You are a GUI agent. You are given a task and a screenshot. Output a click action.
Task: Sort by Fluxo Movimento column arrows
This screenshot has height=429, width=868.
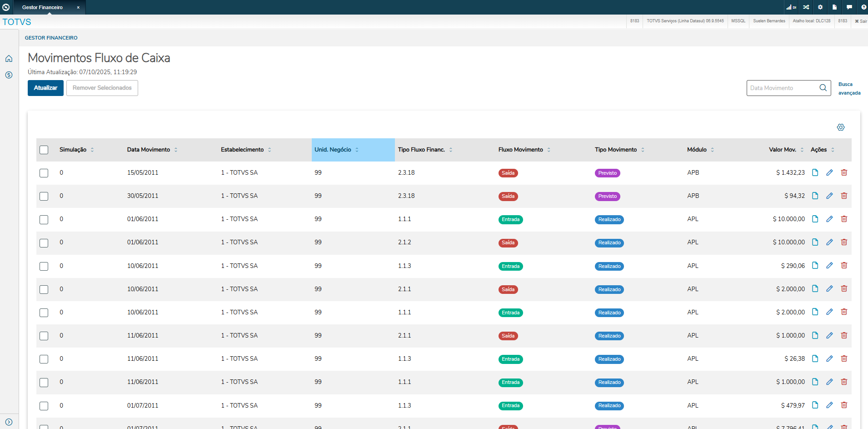click(549, 150)
